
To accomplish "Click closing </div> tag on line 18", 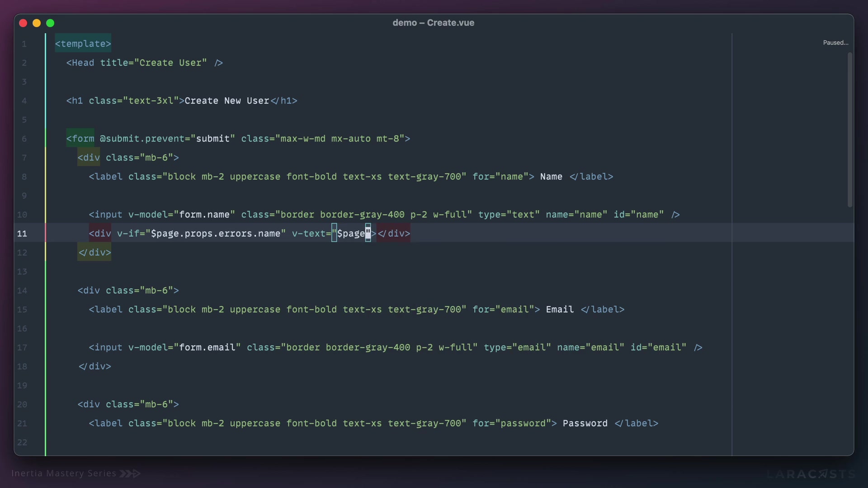I will pos(94,366).
